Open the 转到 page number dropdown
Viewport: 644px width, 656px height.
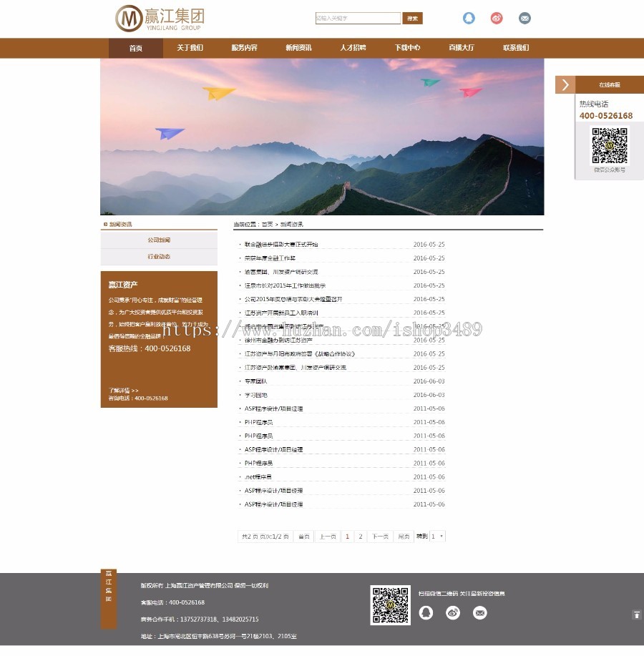(437, 537)
